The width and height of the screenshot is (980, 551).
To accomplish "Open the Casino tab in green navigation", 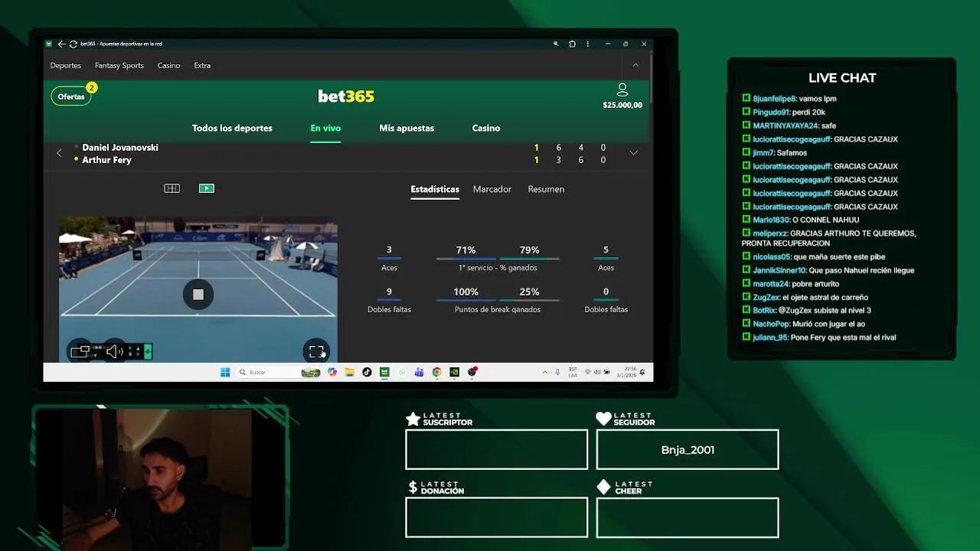I will pos(486,128).
